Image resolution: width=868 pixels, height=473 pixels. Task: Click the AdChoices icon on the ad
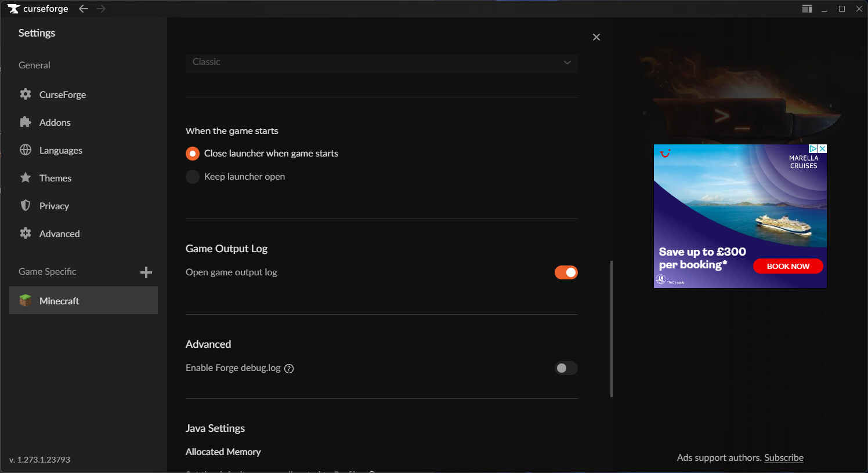tap(813, 149)
